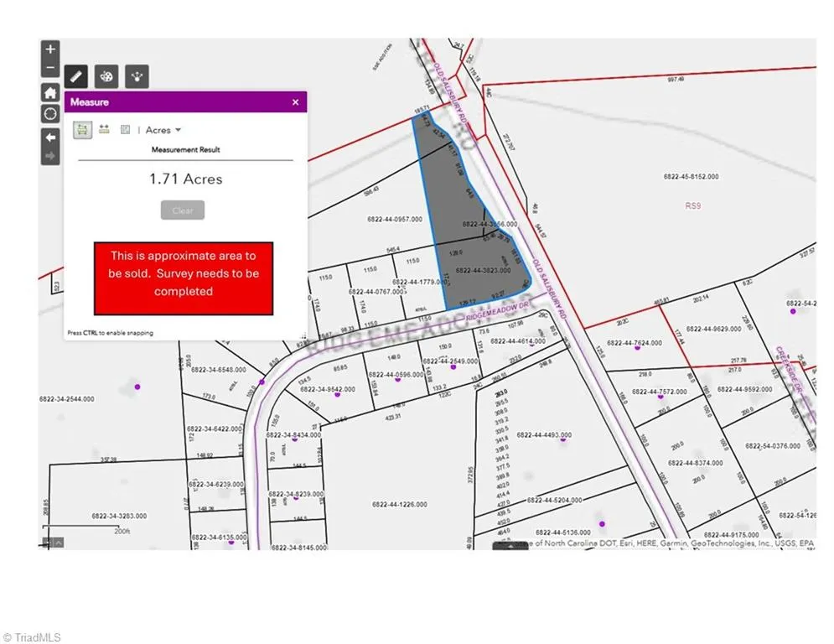Image resolution: width=834 pixels, height=644 pixels.
Task: Click the Measure panel title
Action: 90,102
